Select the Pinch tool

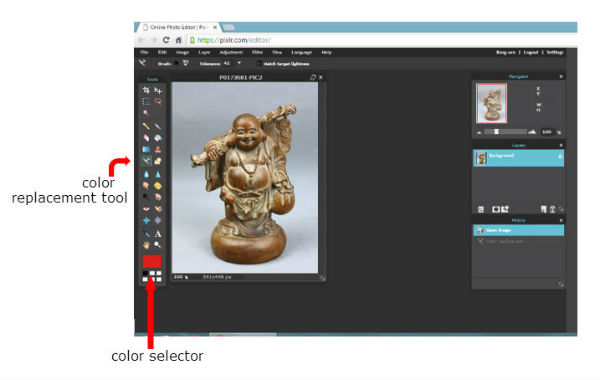click(158, 220)
